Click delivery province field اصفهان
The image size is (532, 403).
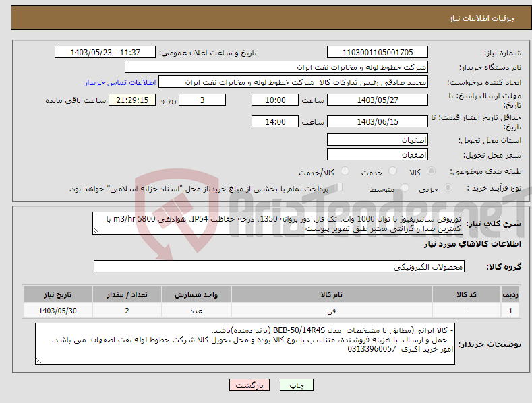378,139
